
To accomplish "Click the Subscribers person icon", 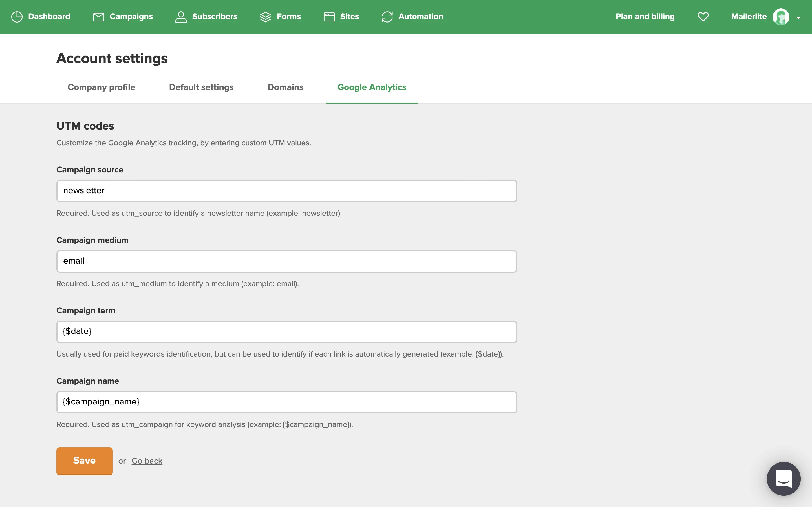I will [x=181, y=17].
